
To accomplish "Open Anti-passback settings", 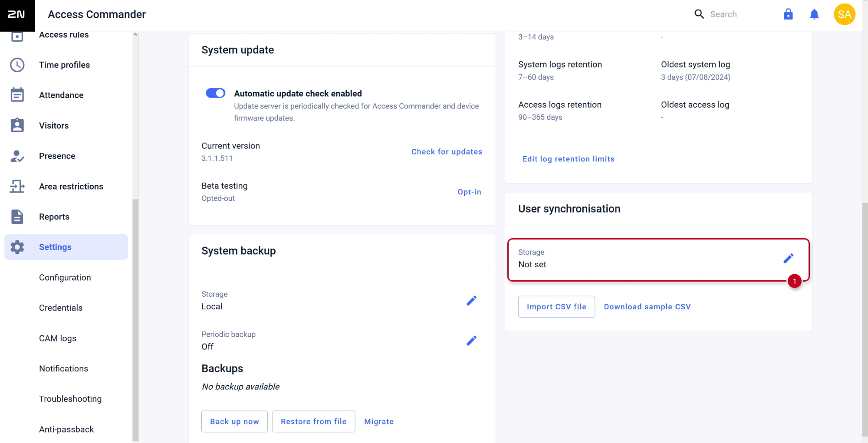I will (66, 429).
